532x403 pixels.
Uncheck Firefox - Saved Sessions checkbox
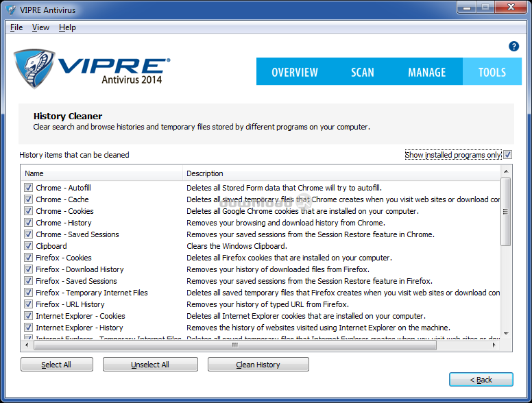pyautogui.click(x=29, y=281)
